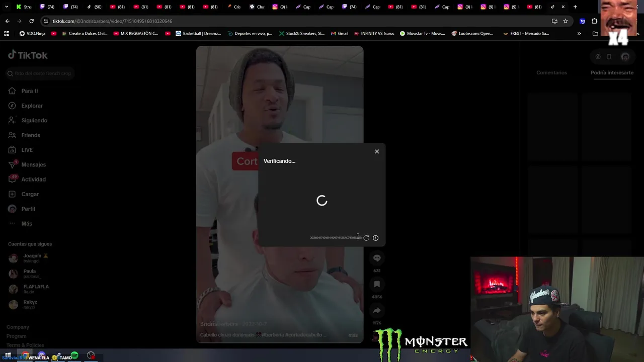
Task: Click the TikTok logo
Action: pyautogui.click(x=28, y=55)
